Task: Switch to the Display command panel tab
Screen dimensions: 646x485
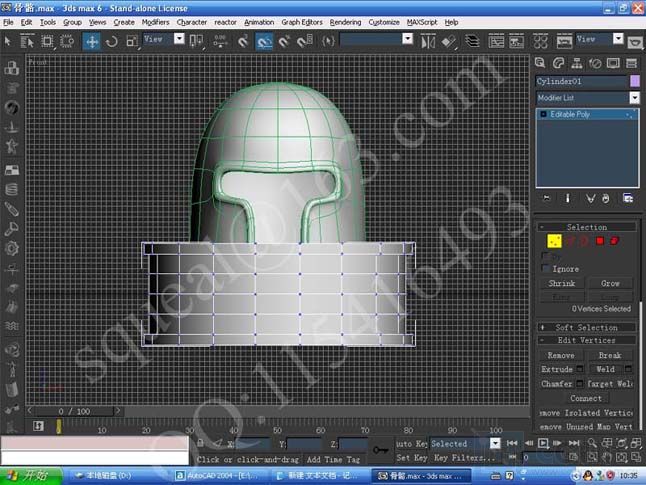Action: (x=613, y=63)
